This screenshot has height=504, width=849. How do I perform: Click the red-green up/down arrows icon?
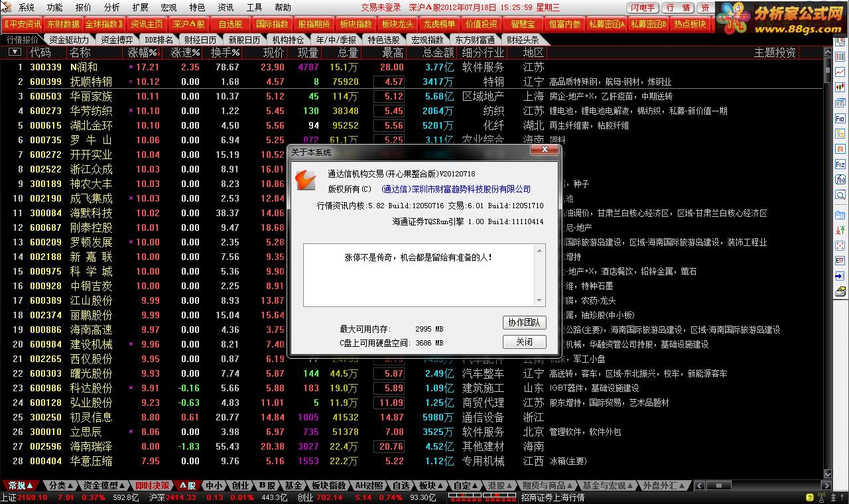pyautogui.click(x=840, y=230)
